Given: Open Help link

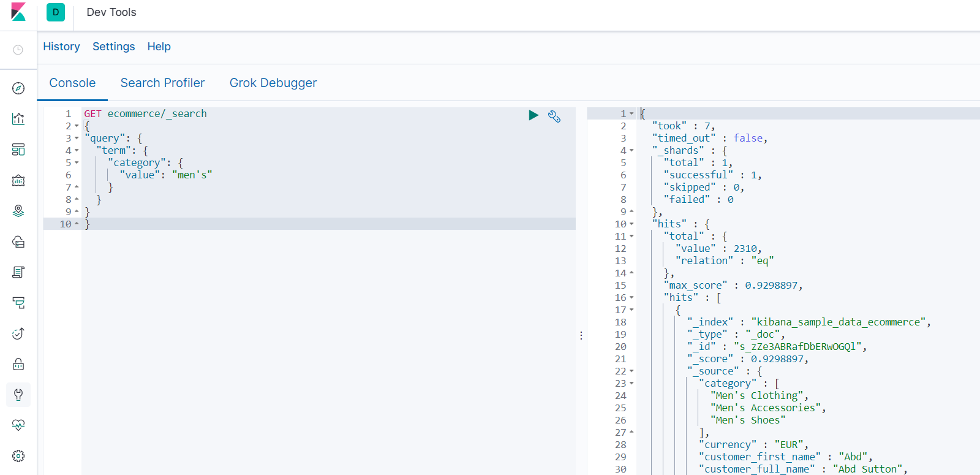Looking at the screenshot, I should click(159, 47).
